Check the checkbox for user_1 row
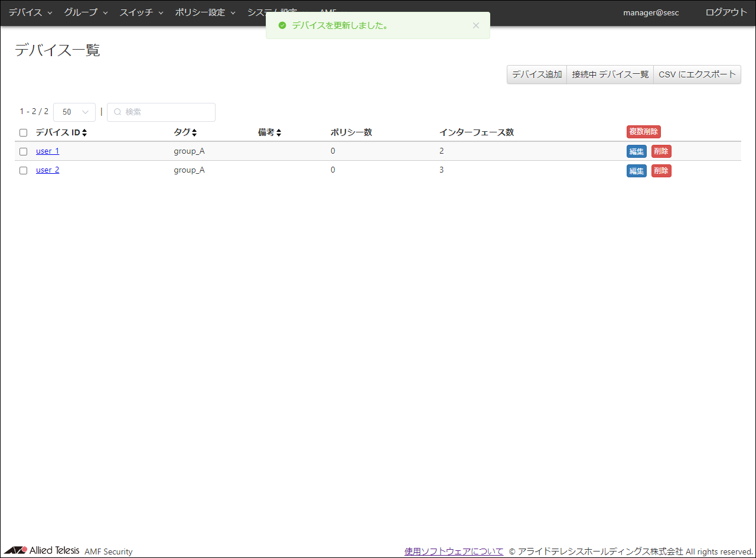This screenshot has width=756, height=558. 24,151
